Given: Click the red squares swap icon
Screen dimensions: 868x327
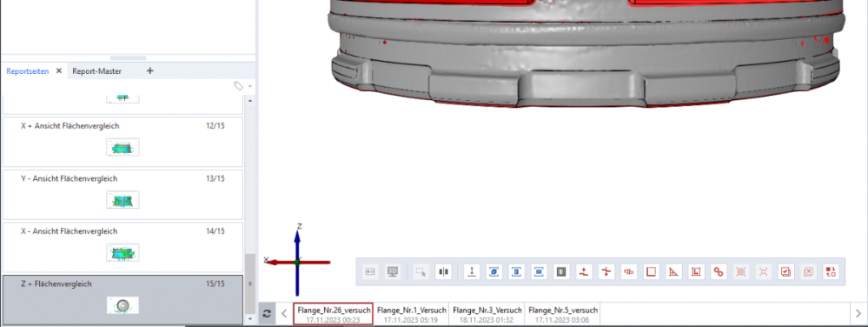Looking at the screenshot, I should tap(831, 271).
